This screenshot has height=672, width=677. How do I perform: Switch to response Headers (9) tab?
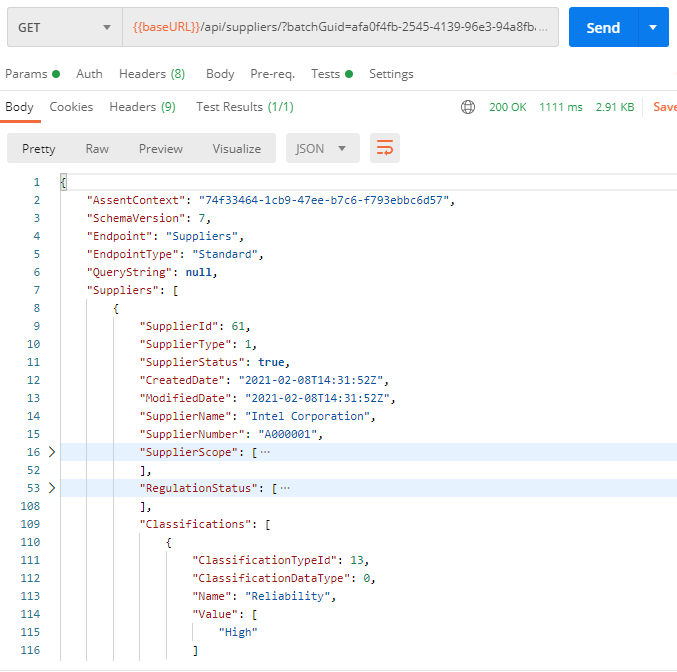[x=142, y=107]
